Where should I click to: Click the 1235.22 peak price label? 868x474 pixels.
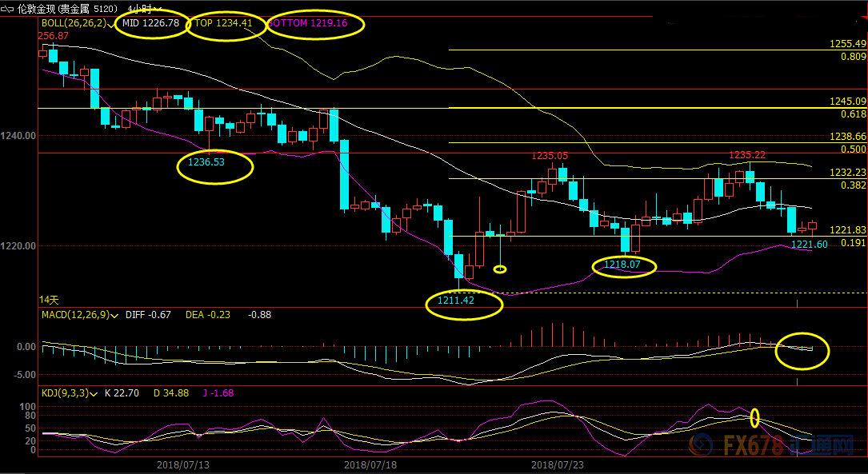coord(746,155)
